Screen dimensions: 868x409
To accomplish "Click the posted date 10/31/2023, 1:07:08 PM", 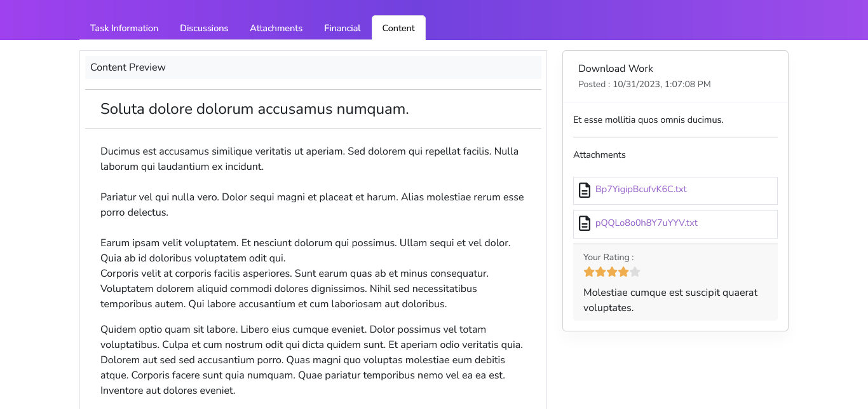I will 661,85.
